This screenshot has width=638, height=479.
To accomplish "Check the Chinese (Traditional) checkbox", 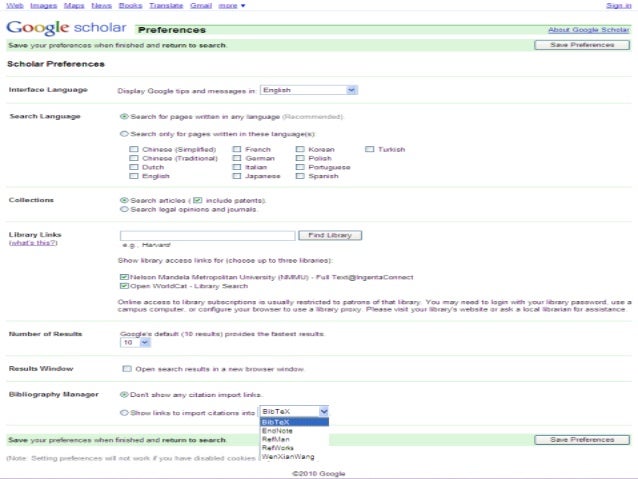I will tap(134, 158).
